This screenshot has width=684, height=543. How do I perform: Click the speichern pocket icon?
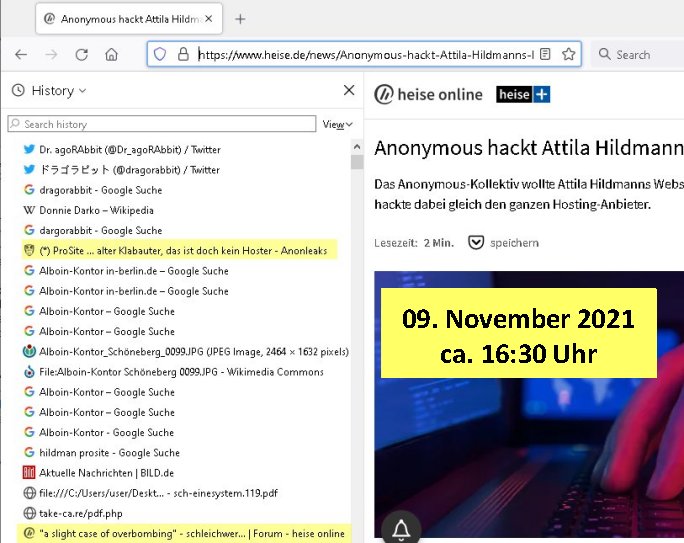476,242
